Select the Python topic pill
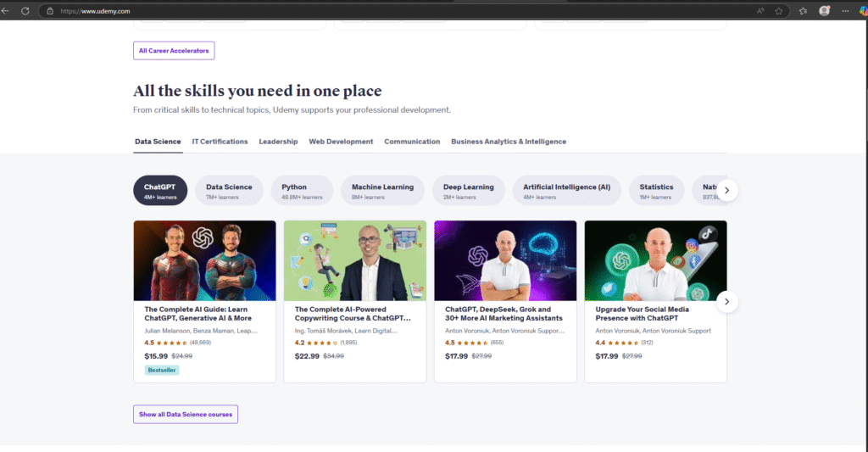This screenshot has height=452, width=868. click(302, 191)
